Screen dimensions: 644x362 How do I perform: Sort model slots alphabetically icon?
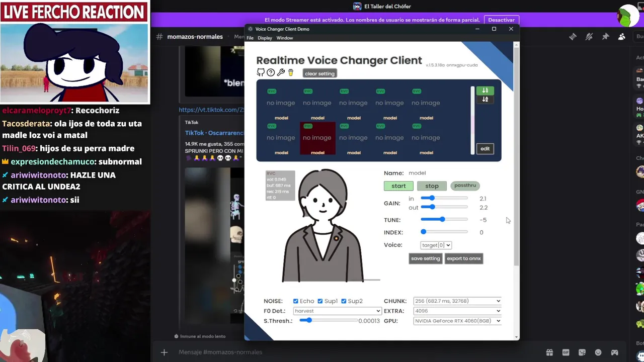(485, 99)
